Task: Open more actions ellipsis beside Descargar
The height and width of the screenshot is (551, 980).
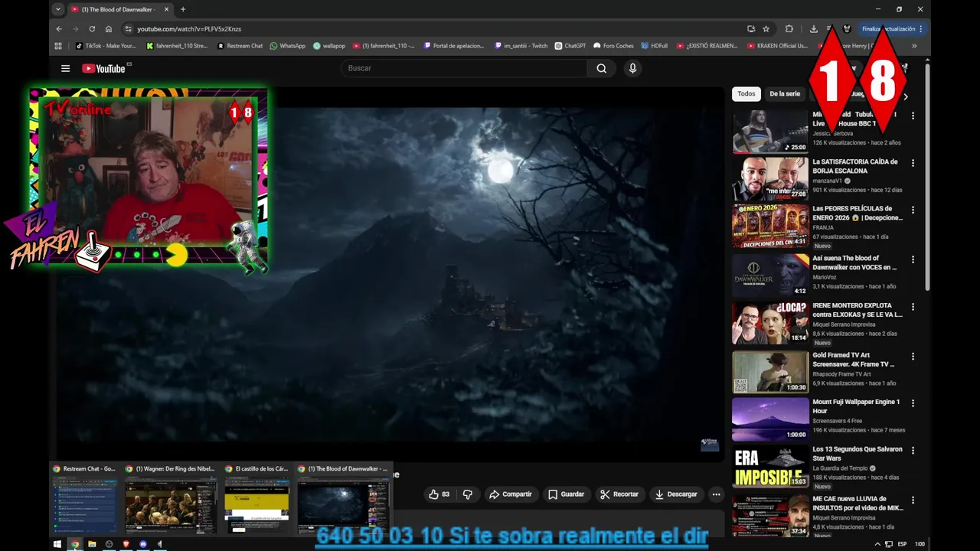Action: pos(717,494)
